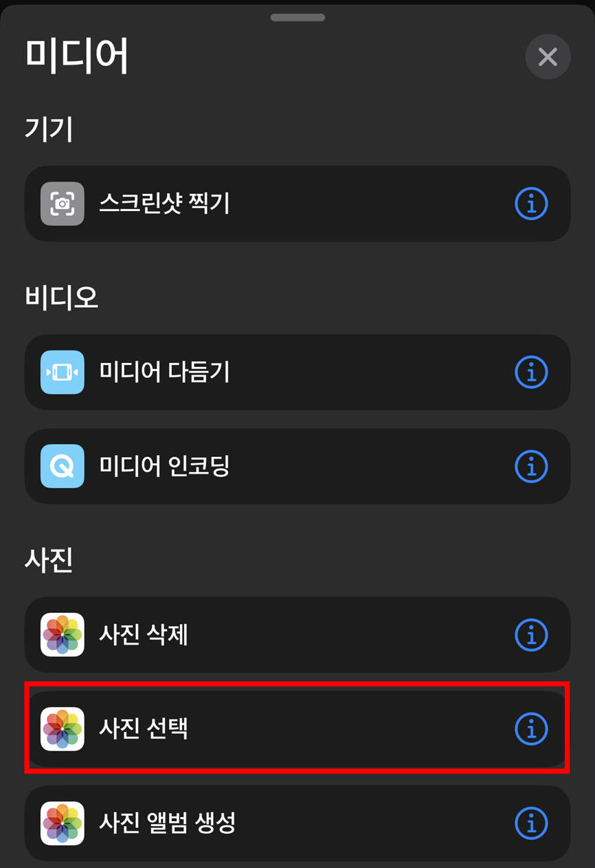This screenshot has height=868, width=595.
Task: Show info for 미디어 다듬기
Action: click(x=531, y=372)
